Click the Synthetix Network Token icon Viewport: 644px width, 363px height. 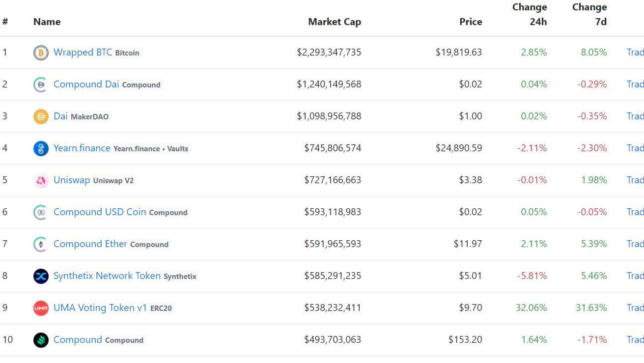click(x=41, y=276)
